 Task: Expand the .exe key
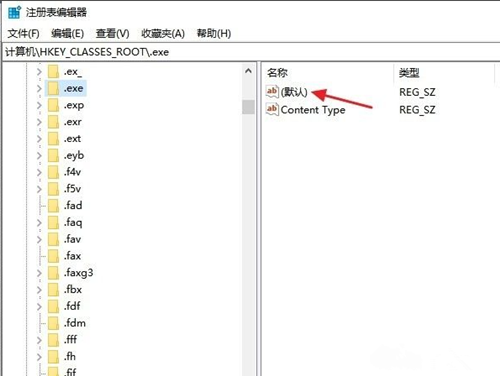pos(39,88)
